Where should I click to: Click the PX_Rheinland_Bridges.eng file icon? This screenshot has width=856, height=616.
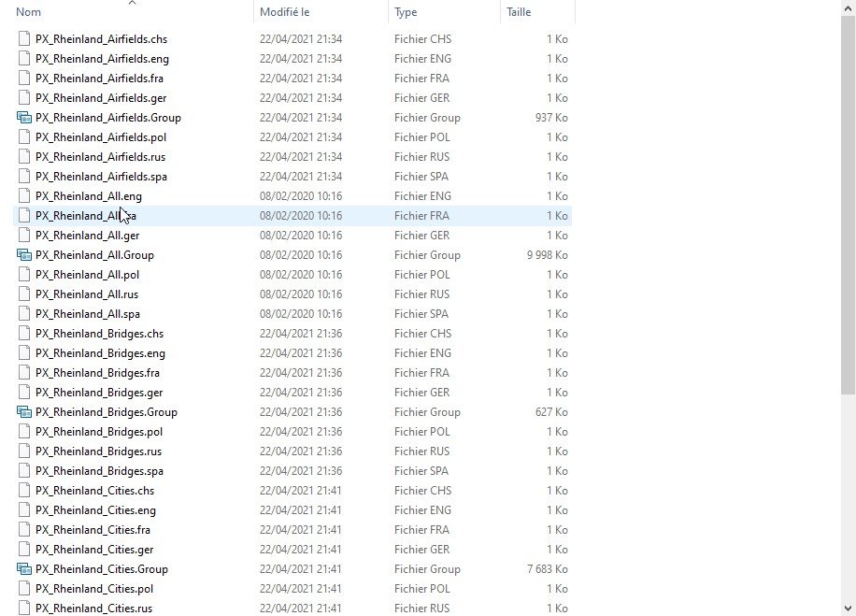coord(24,353)
